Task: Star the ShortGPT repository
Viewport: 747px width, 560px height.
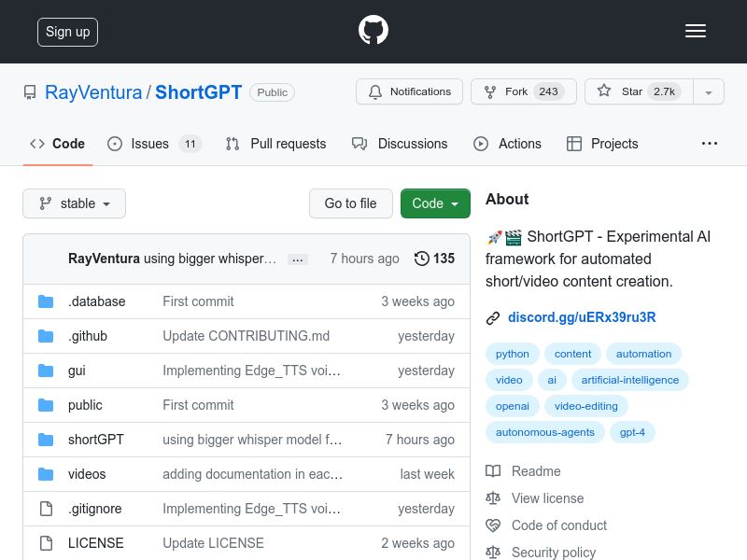Action: pyautogui.click(x=639, y=91)
